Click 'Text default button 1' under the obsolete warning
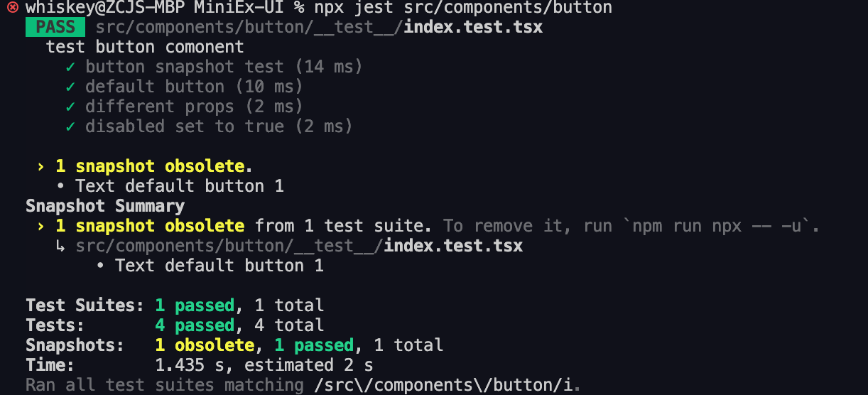 click(x=180, y=186)
